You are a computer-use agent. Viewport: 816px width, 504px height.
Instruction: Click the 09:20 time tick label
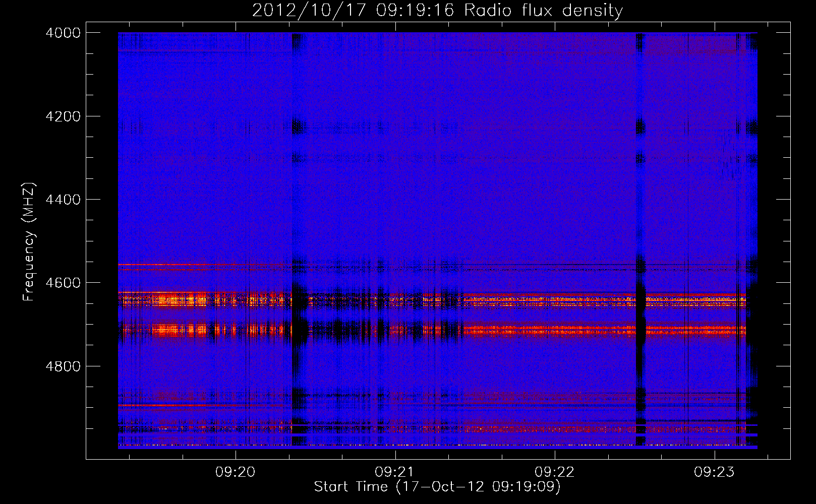click(x=236, y=472)
